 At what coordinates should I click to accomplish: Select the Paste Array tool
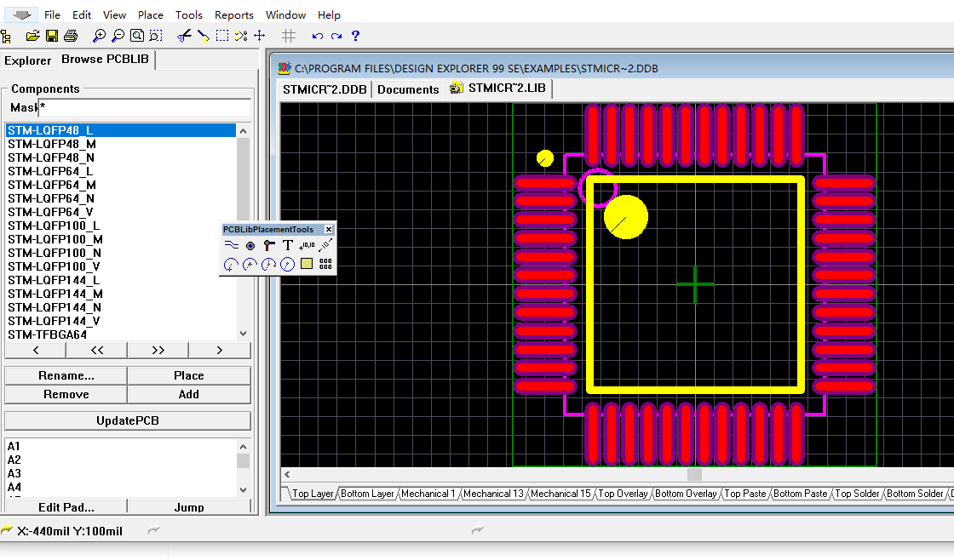point(325,264)
